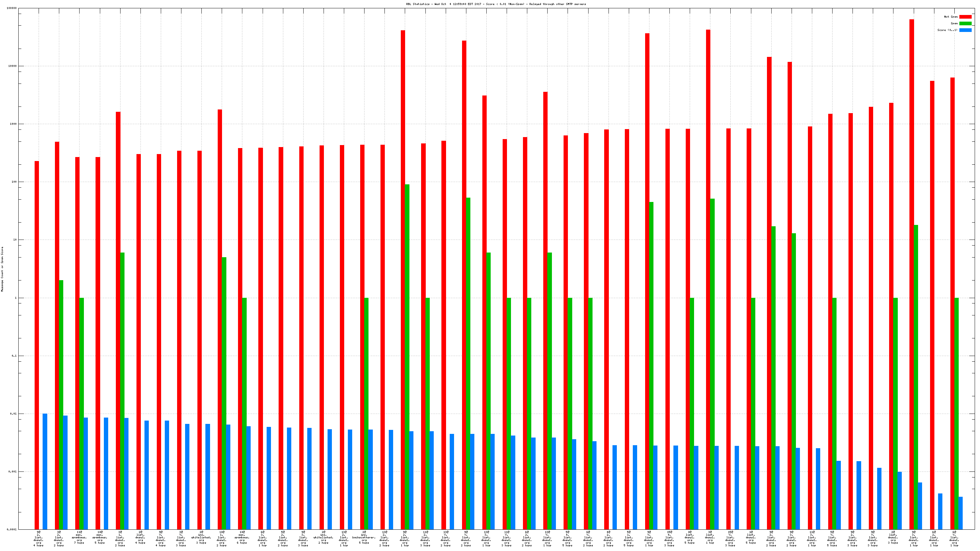Click the 0.0001 y-axis tick label
The image size is (980, 551).
[x=12, y=530]
